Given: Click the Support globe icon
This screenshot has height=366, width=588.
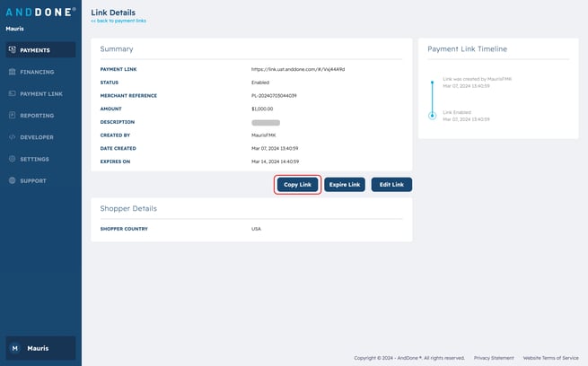Looking at the screenshot, I should click(x=13, y=180).
